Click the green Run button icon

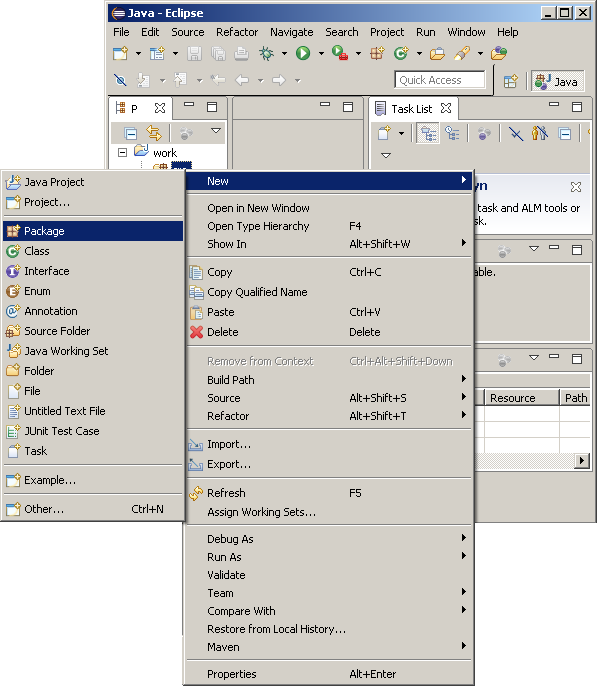[x=303, y=53]
